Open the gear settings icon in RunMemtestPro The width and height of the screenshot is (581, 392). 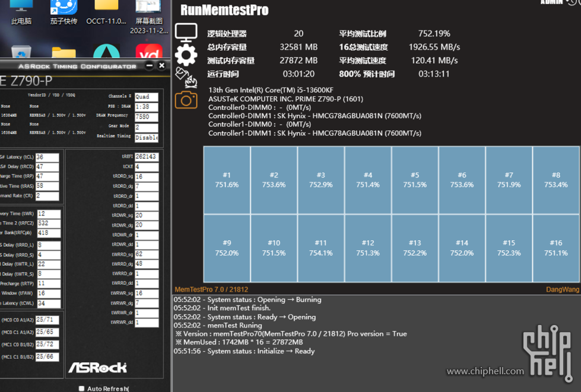[x=186, y=55]
